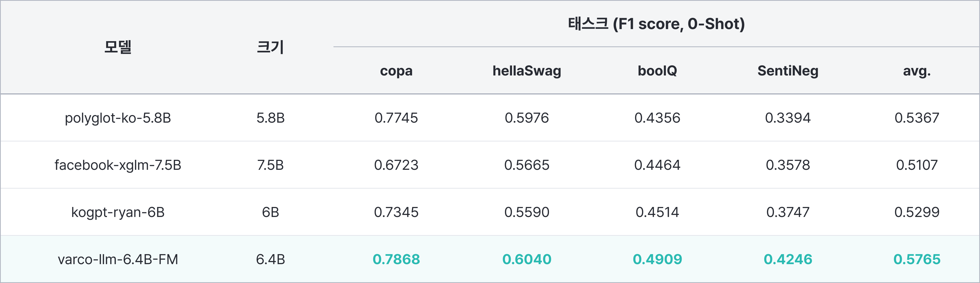This screenshot has height=283, width=980.
Task: Click the average score 0.5299
Action: (x=917, y=212)
